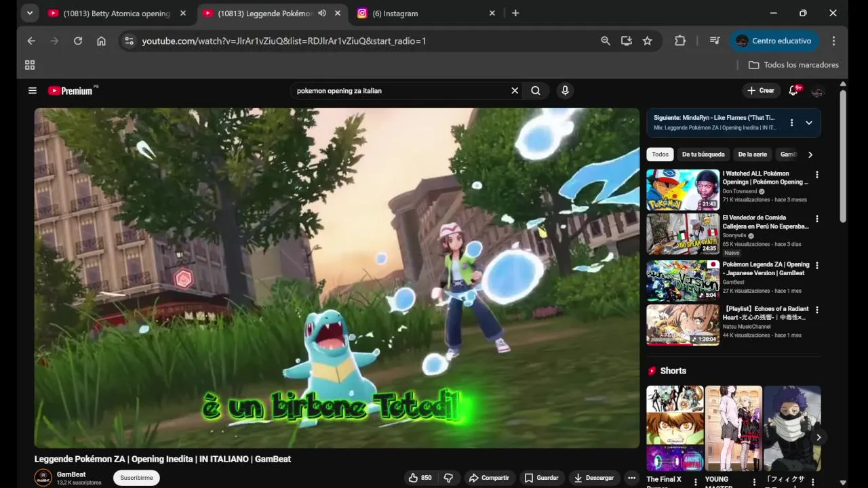Open Pokémon Legends ZA Japanese Version thumbnail
This screenshot has width=868, height=488.
click(683, 281)
